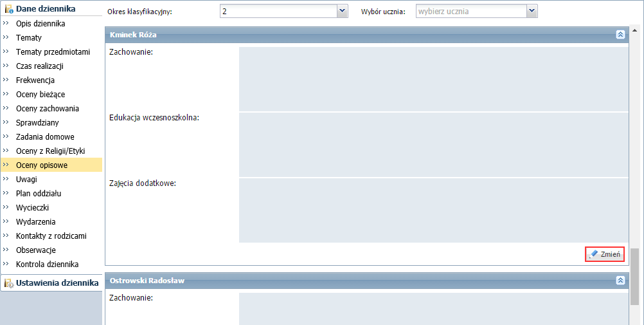
Task: Click the Edukacja wczesnoszkolna text area
Action: 433,145
